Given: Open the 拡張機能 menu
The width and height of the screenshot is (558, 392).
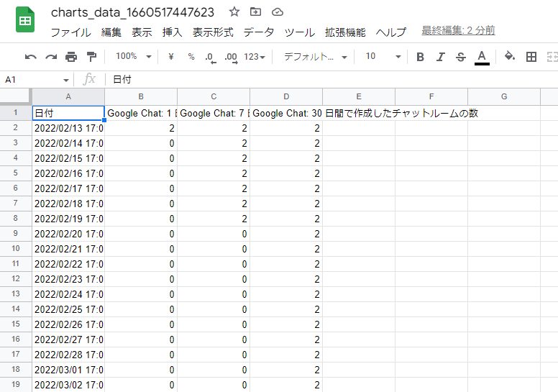Looking at the screenshot, I should tap(345, 32).
